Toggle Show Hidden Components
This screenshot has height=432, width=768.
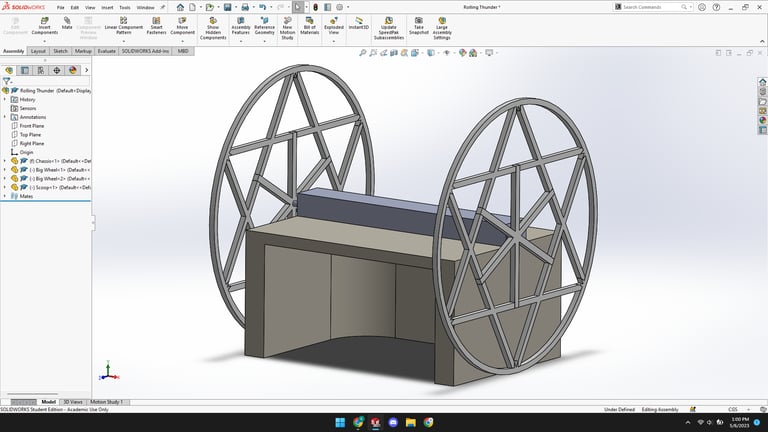pos(213,25)
